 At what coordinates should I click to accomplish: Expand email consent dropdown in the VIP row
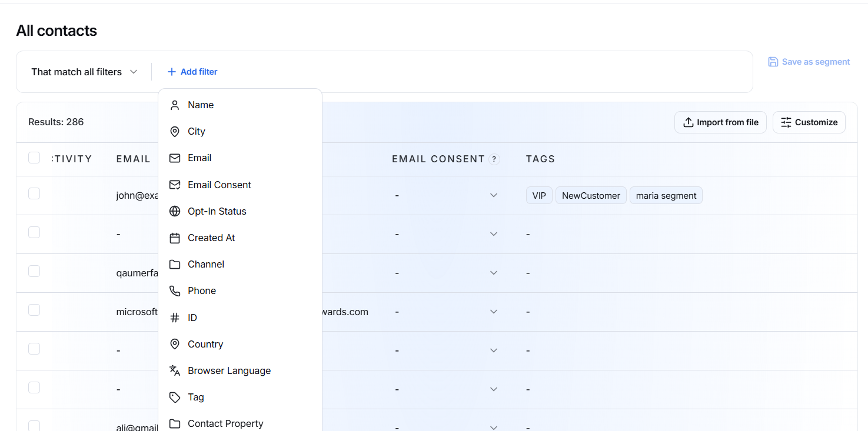494,195
